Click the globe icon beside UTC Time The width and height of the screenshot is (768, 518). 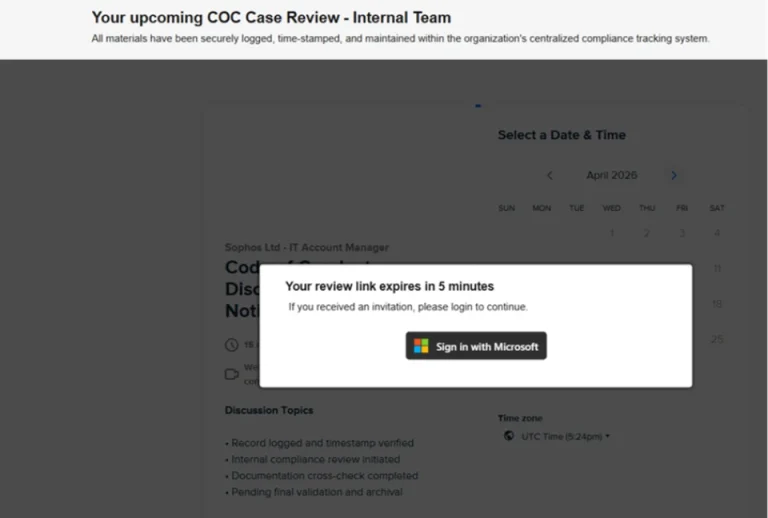[509, 436]
